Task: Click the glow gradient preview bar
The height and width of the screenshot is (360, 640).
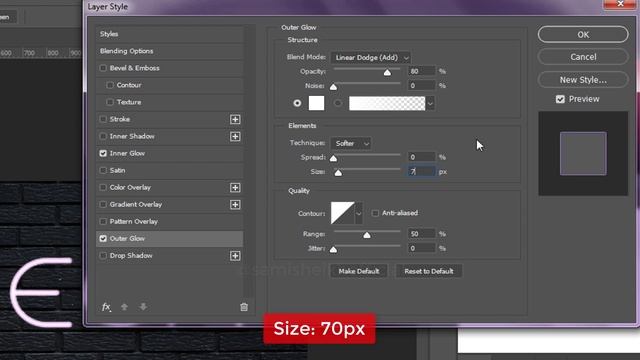Action: click(x=387, y=103)
